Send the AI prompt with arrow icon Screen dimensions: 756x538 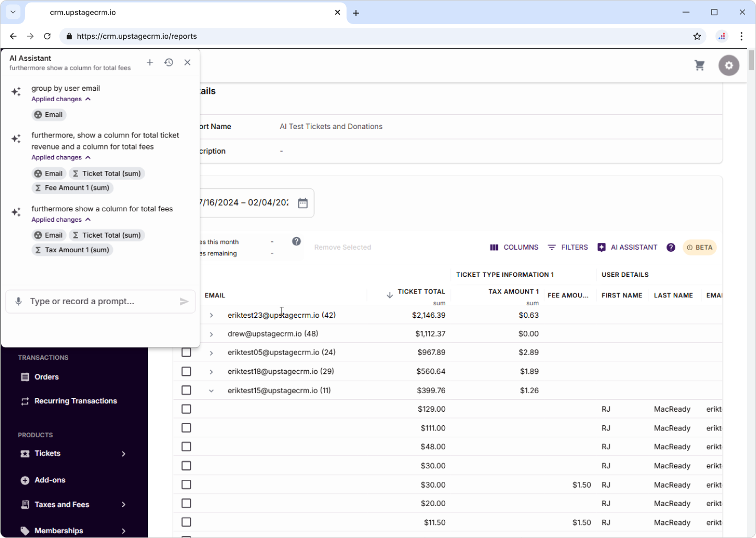click(x=184, y=302)
